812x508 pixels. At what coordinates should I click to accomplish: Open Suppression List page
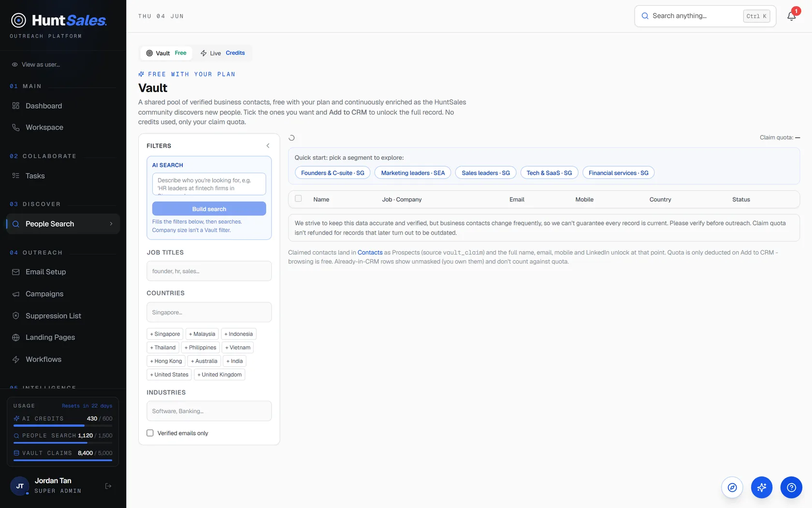pyautogui.click(x=63, y=315)
